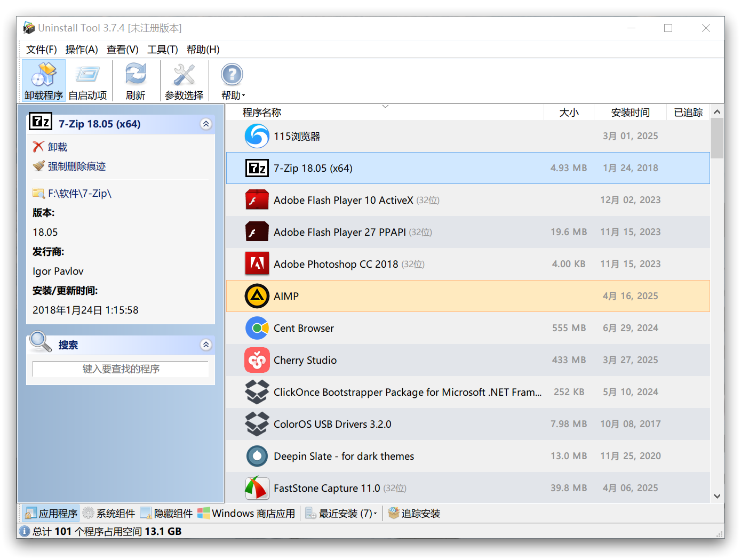Collapse the 7-Zip details panel chevron
The height and width of the screenshot is (560, 741).
[206, 124]
